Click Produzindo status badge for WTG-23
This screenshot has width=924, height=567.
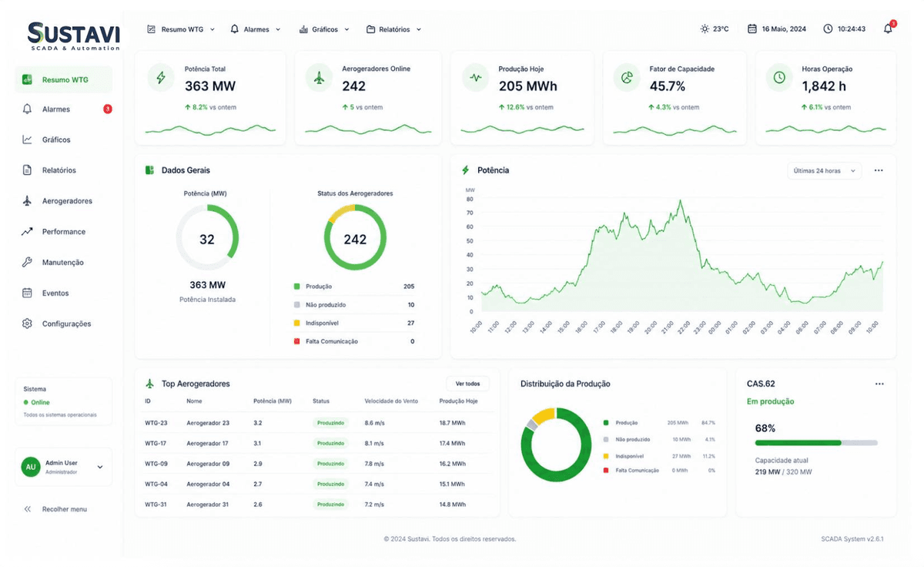(x=330, y=423)
